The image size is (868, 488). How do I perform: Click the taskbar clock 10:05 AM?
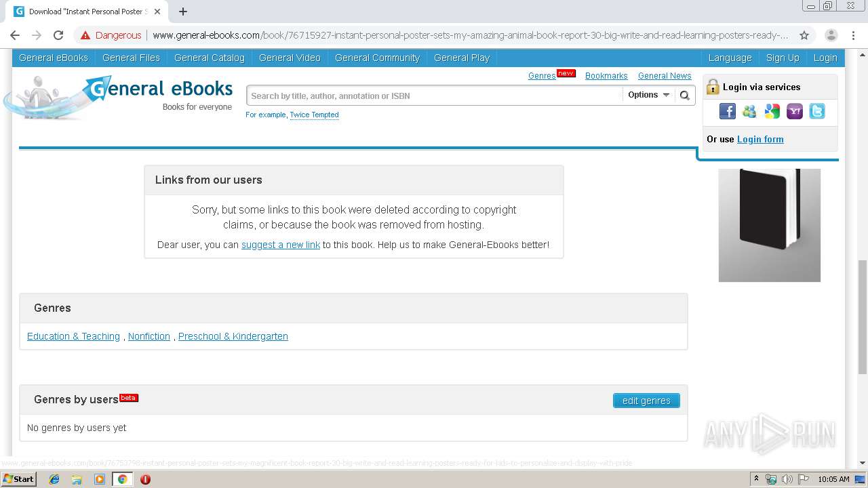click(x=833, y=479)
